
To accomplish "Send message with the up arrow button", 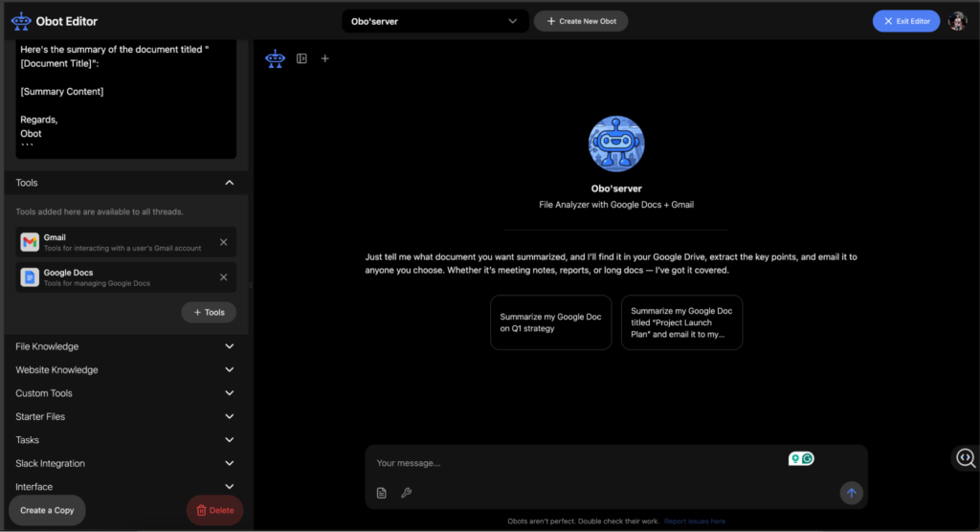I will 851,493.
